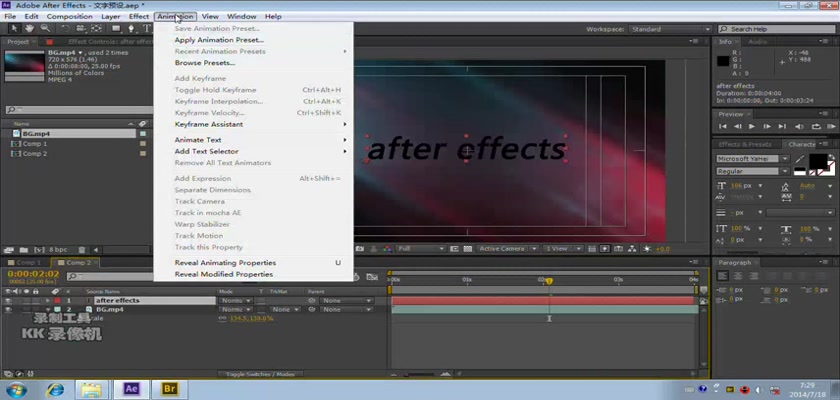This screenshot has height=400, width=840.
Task: Click the Character panel fill color swatch
Action: click(x=818, y=160)
